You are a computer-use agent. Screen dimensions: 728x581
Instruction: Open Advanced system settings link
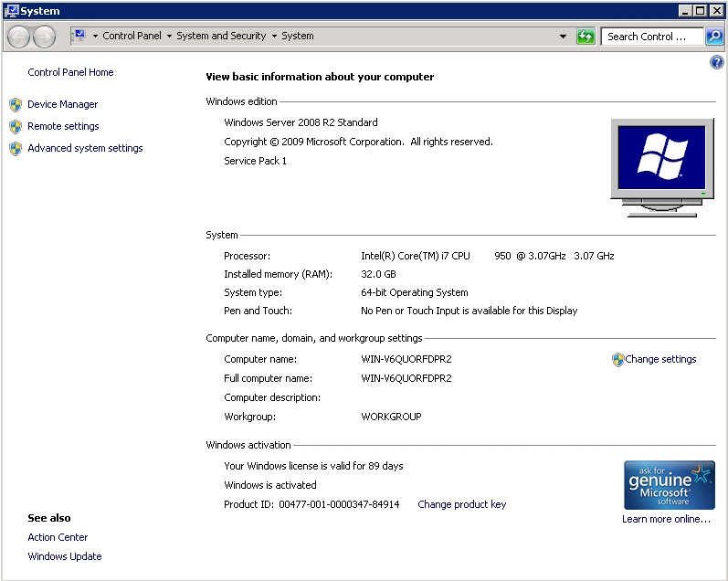coord(86,148)
